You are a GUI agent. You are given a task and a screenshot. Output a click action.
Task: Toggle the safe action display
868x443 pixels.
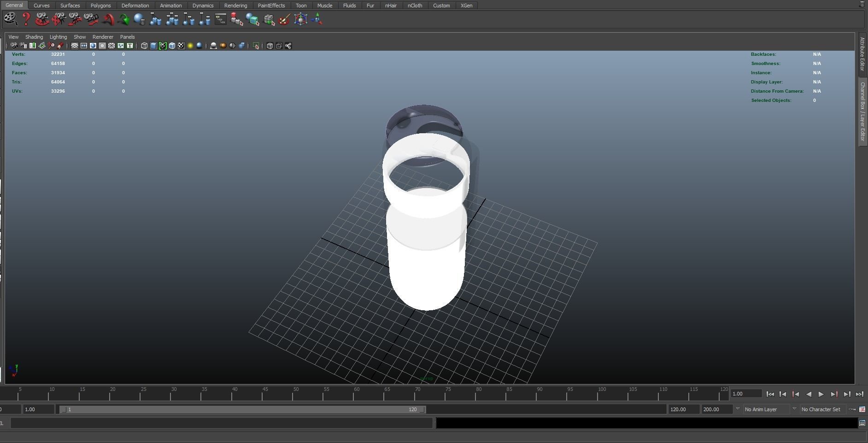coord(121,46)
